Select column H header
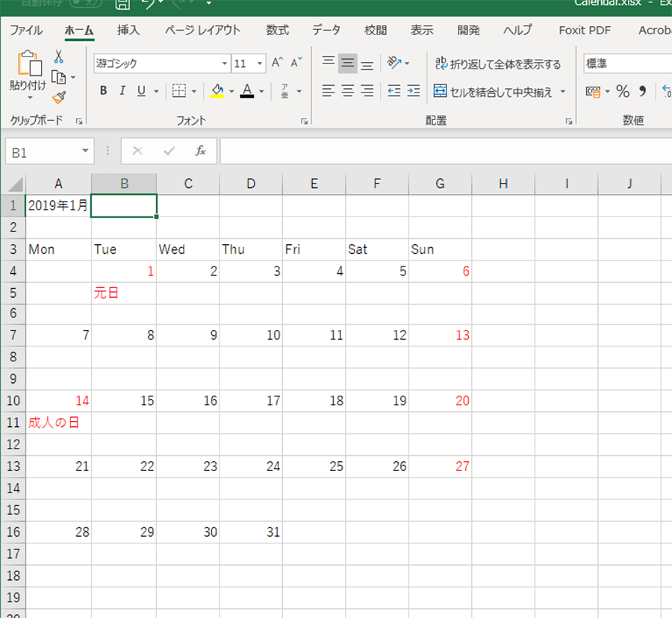Viewport: 672px width, 618px height. [503, 184]
